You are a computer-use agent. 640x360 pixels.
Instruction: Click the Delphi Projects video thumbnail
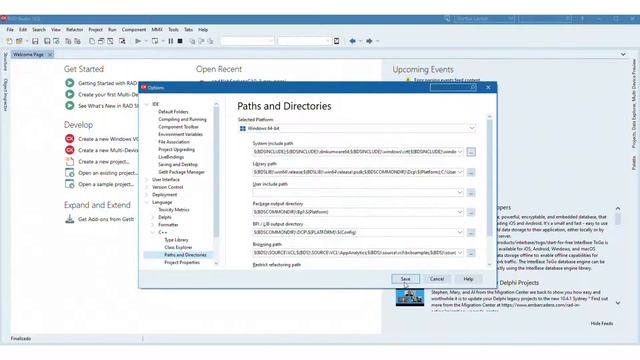point(410,297)
